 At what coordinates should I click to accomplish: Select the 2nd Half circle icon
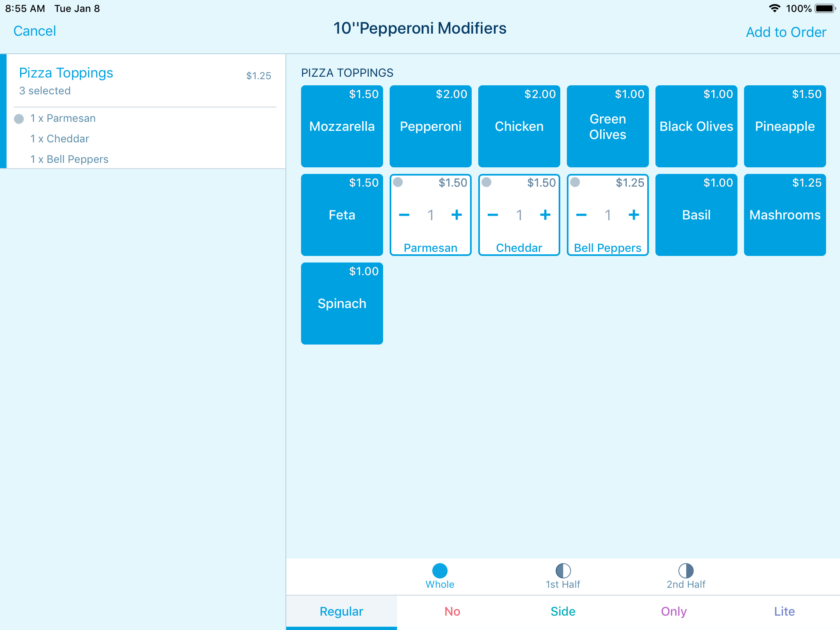click(686, 571)
